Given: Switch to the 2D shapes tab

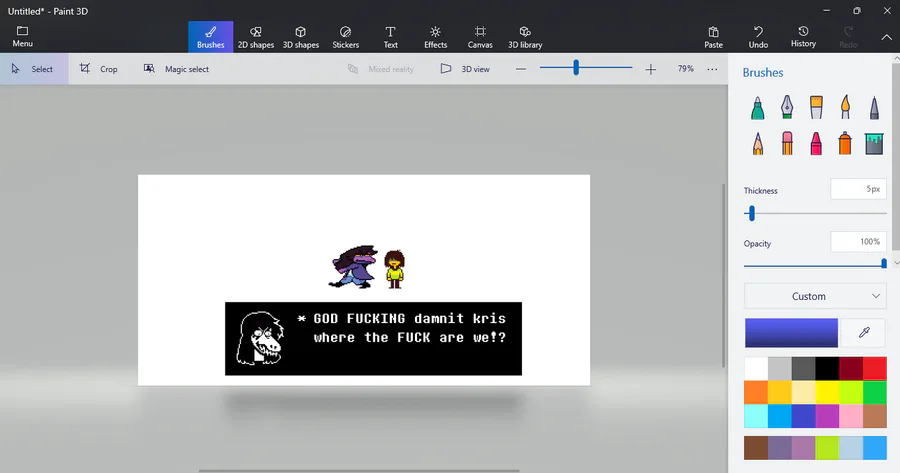Looking at the screenshot, I should click(x=255, y=37).
